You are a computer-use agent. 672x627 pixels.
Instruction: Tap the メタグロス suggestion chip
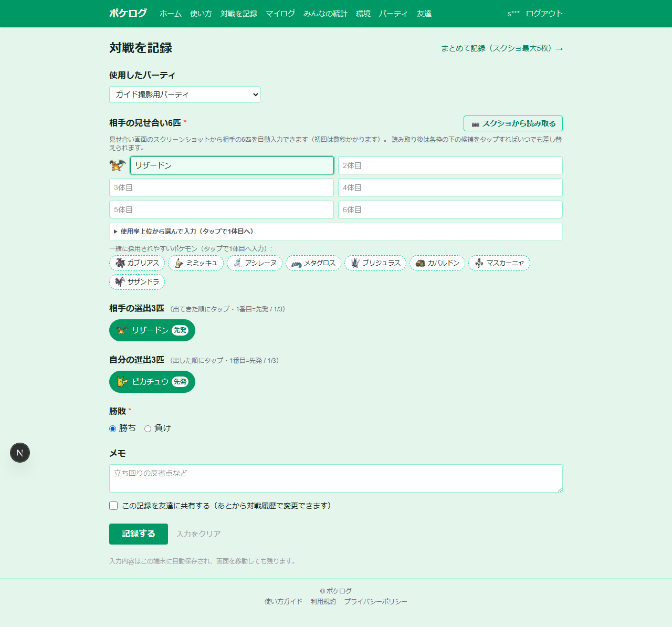[x=313, y=263]
